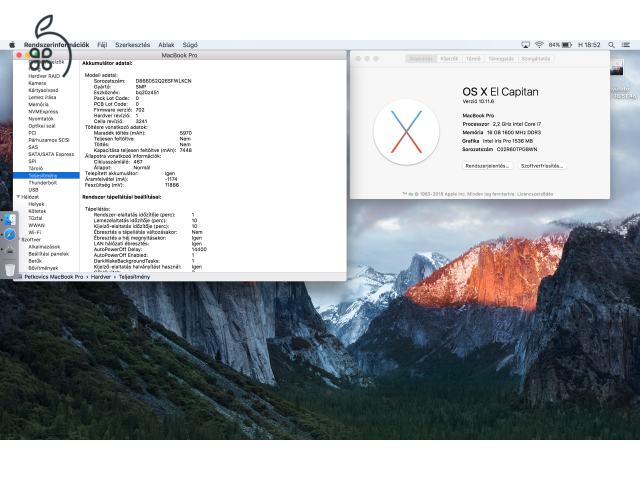The image size is (640, 480).
Task: Select Tűzfal under Hálózat
Action: [35, 218]
